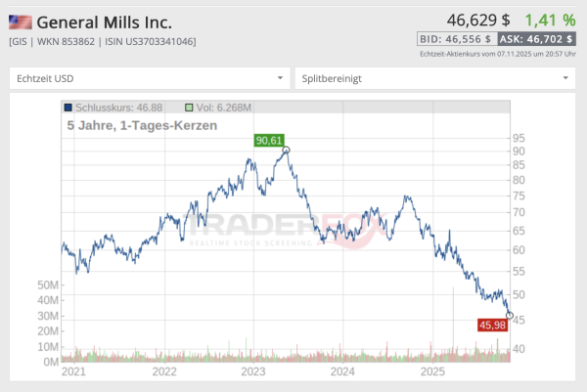Viewport: 587px width, 392px height.
Task: Click the red 45,98 low marker
Action: pyautogui.click(x=491, y=326)
